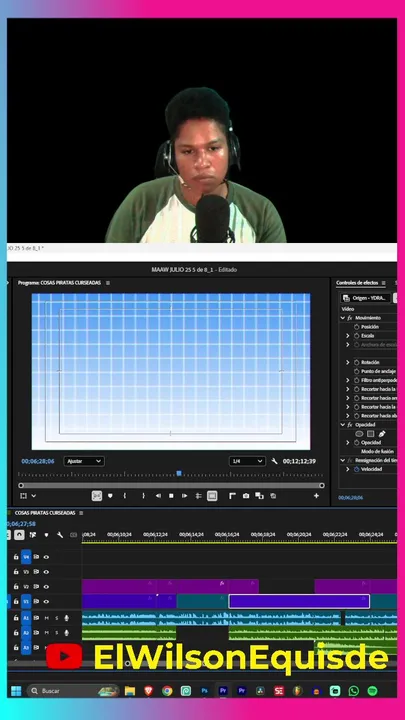Click the Stop button in the program monitor

171,496
